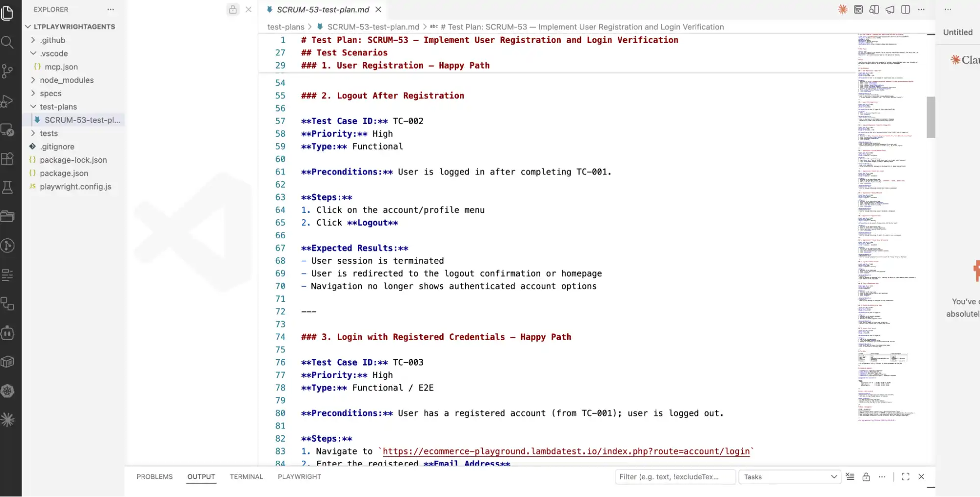980x497 pixels.
Task: Open editor More Actions menu
Action: (x=921, y=9)
